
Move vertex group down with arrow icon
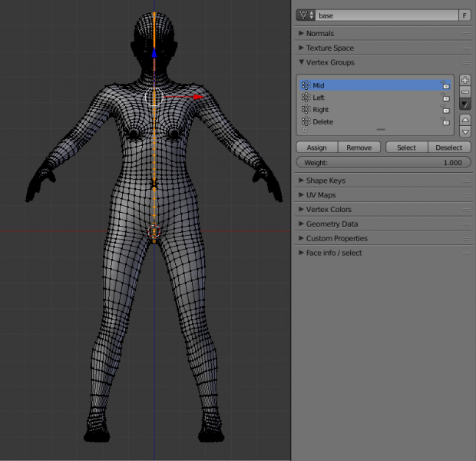(x=465, y=131)
